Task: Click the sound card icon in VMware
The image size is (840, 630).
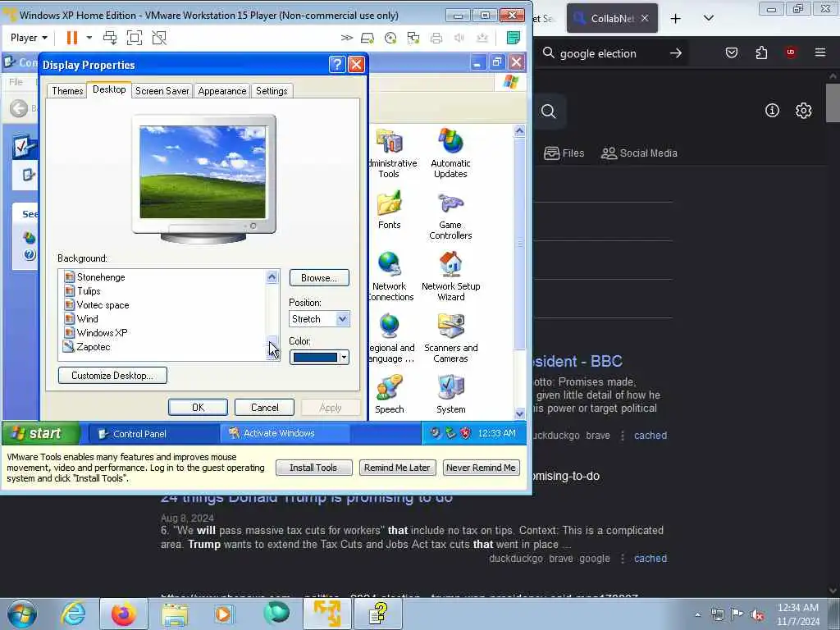Action: [459, 38]
